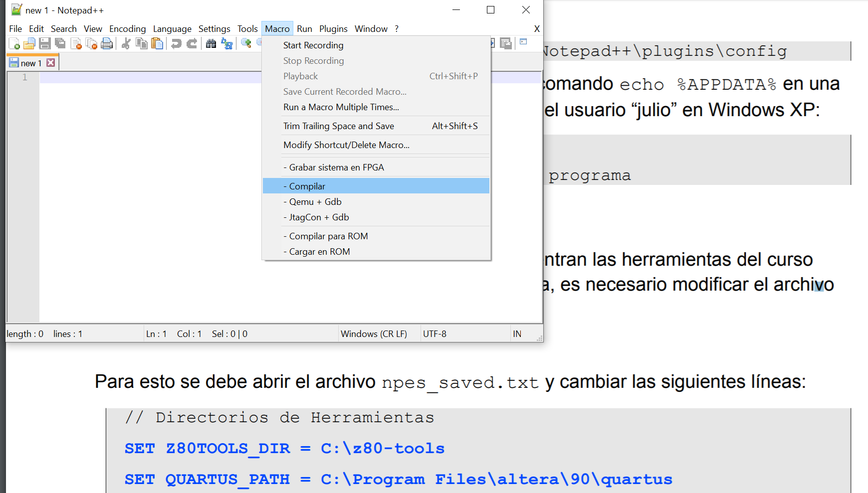
Task: Maximize the Notepad++ window
Action: [x=490, y=10]
